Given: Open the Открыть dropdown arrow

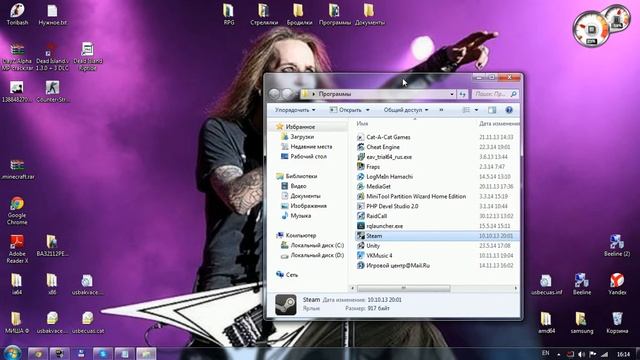Looking at the screenshot, I should [x=368, y=110].
